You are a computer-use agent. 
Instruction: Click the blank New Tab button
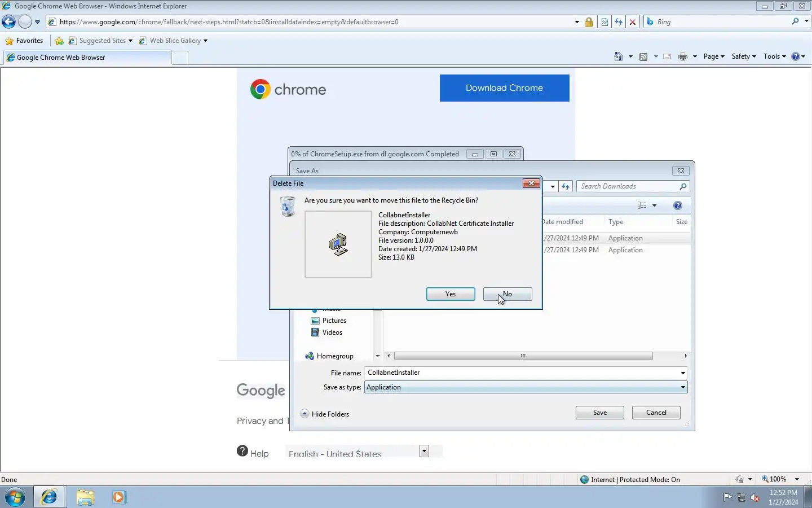[x=180, y=58]
